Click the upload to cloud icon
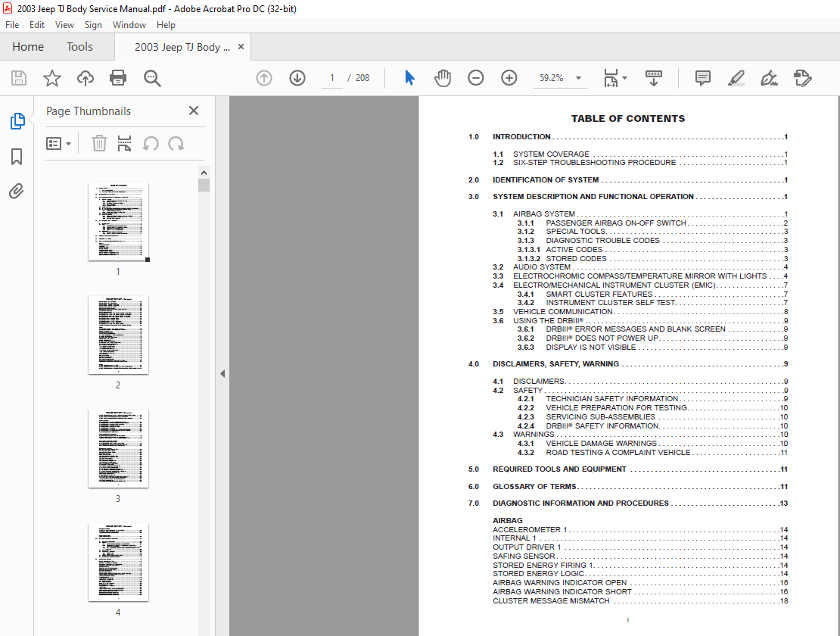 (86, 78)
